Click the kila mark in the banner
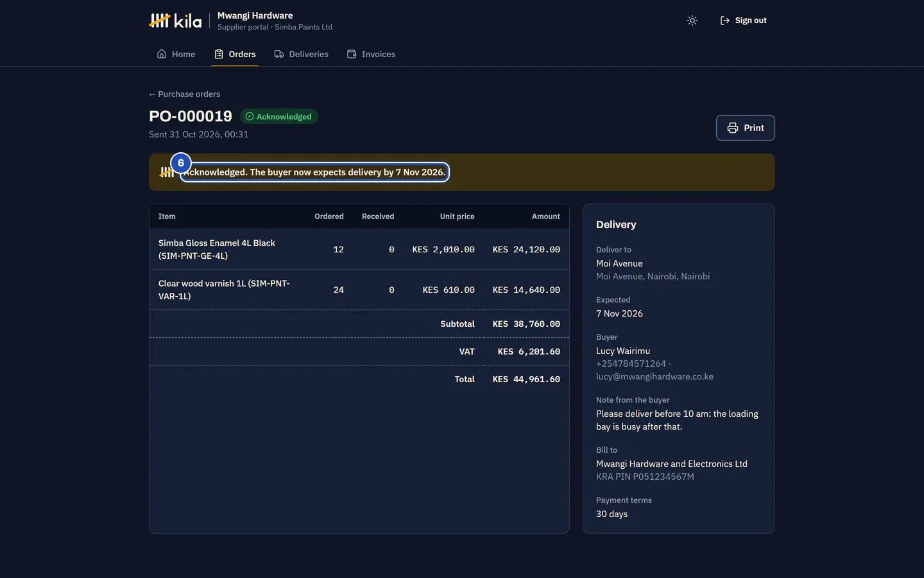The height and width of the screenshot is (578, 924). coord(167,172)
